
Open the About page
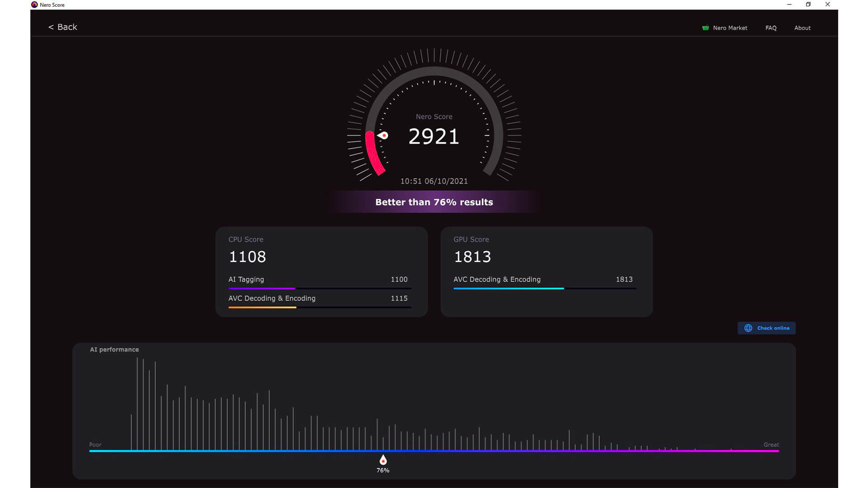click(x=802, y=28)
